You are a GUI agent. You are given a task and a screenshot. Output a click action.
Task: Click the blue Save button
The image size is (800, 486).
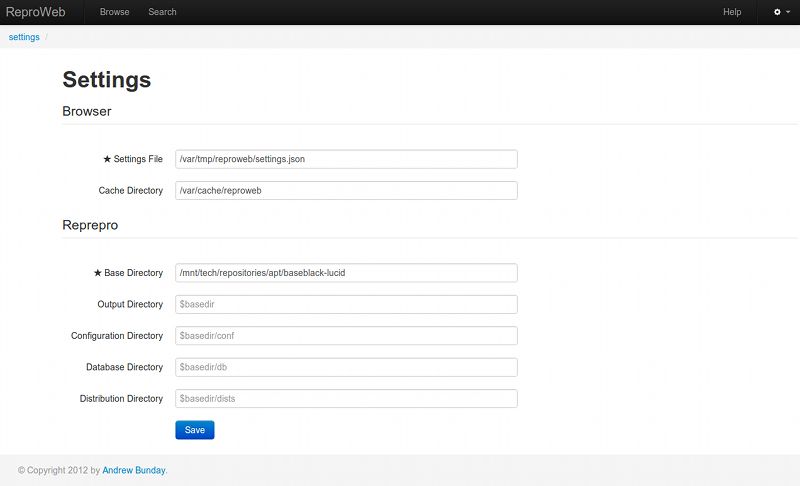click(195, 430)
